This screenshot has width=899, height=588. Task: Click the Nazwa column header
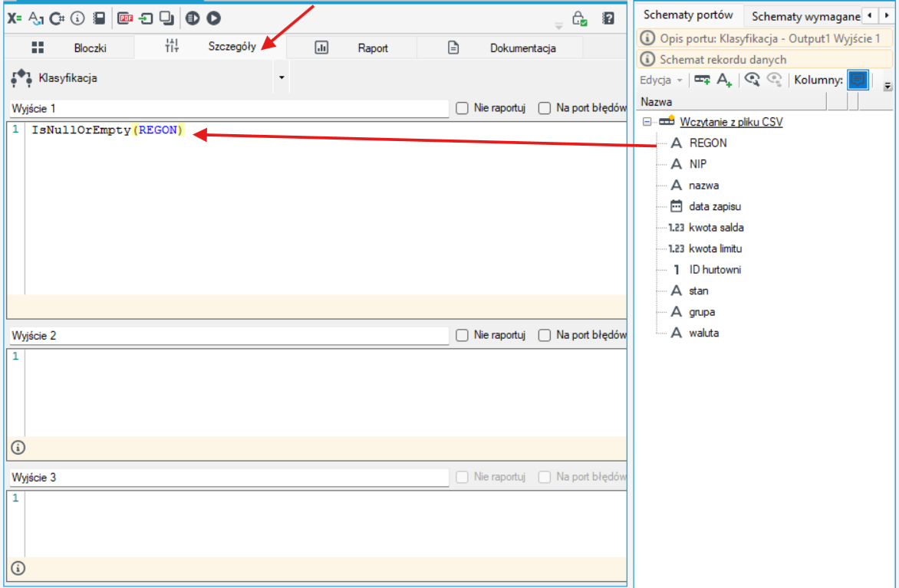(x=732, y=102)
